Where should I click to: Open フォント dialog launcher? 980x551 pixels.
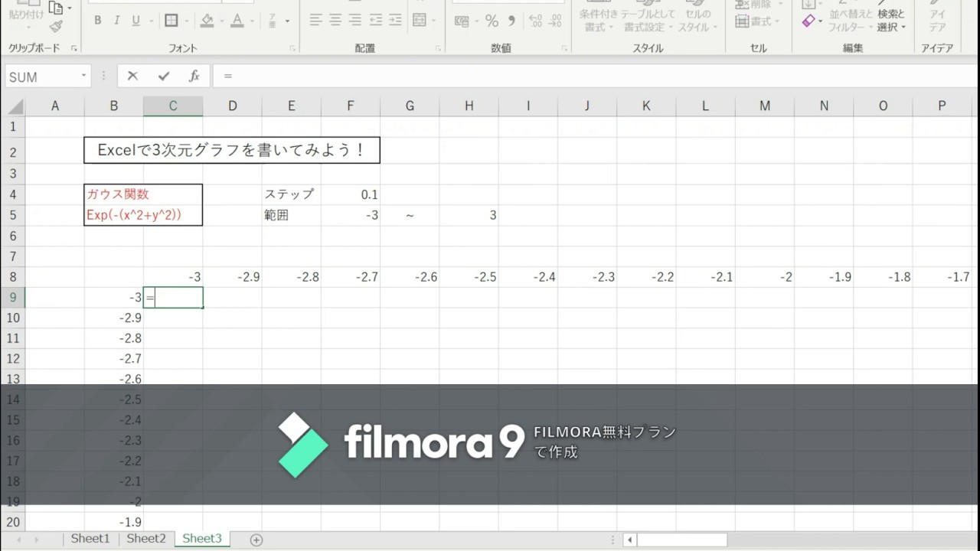click(x=292, y=48)
